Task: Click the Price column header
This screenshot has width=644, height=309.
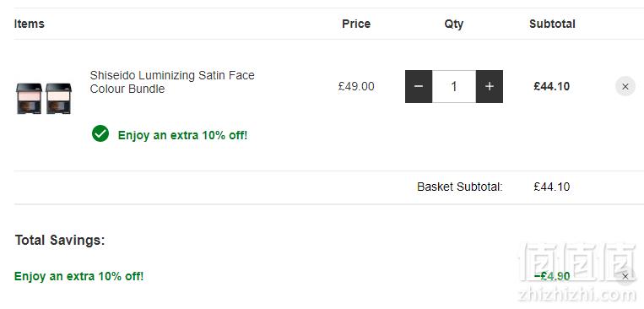Action: pyautogui.click(x=356, y=24)
